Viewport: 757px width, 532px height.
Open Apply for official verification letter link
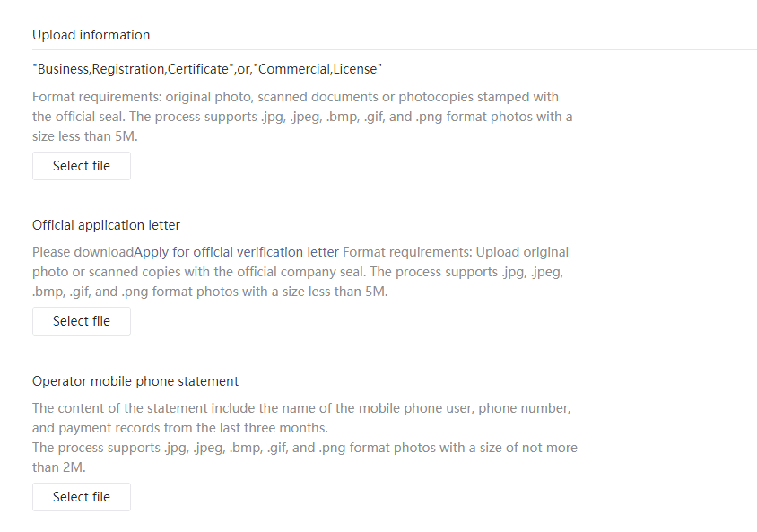[236, 252]
